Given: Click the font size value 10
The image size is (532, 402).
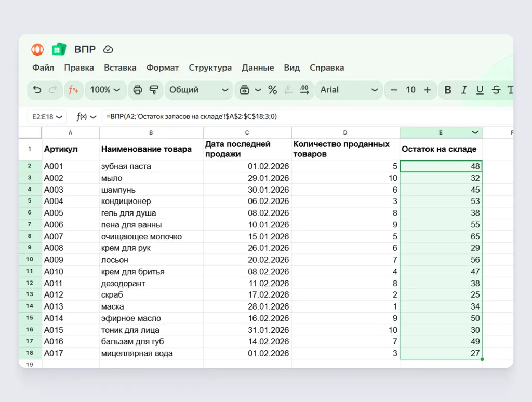Looking at the screenshot, I should pos(410,90).
